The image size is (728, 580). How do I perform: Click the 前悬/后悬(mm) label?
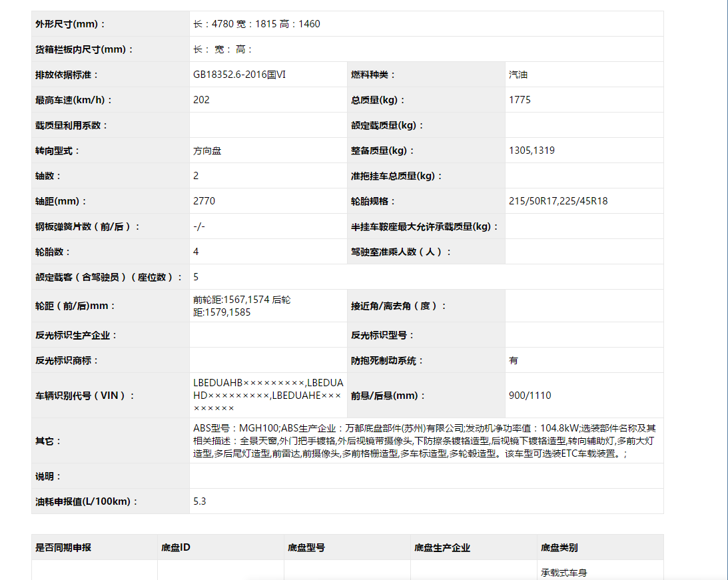(x=387, y=396)
